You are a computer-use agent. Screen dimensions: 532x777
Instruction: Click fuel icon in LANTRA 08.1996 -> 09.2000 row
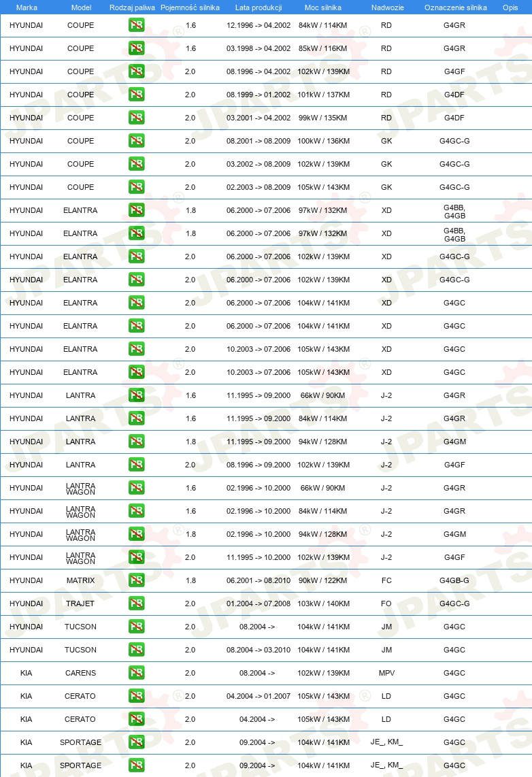point(136,464)
